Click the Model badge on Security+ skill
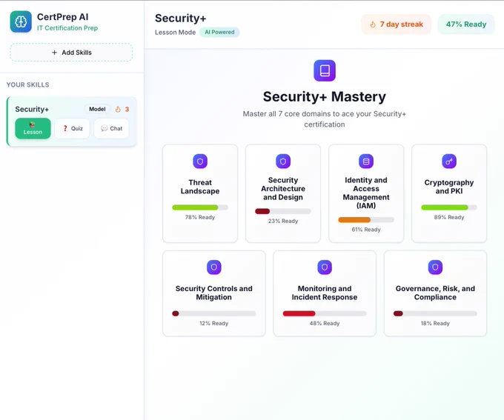The height and width of the screenshot is (420, 504). point(97,109)
